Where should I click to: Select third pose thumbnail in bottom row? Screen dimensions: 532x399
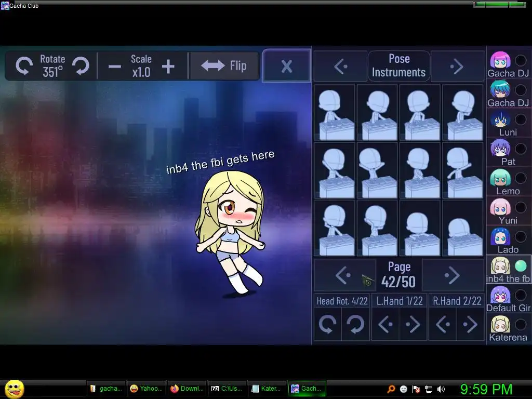coord(420,228)
